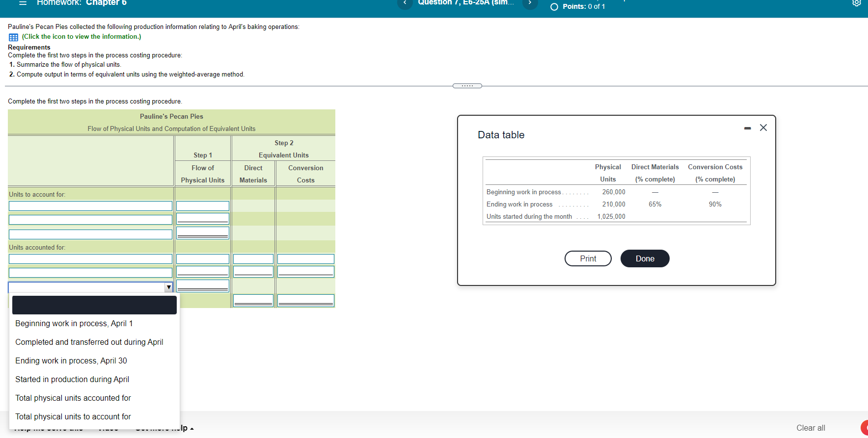The height and width of the screenshot is (438, 868).
Task: Click the view information link
Action: 81,37
